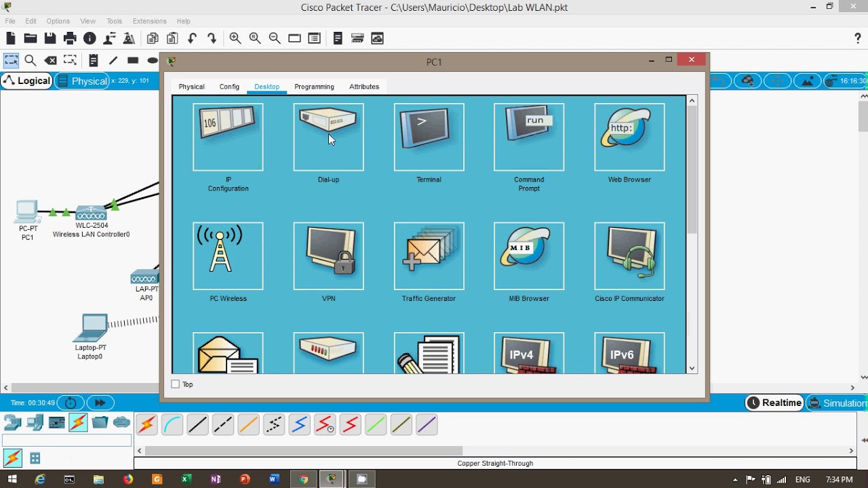Open the IPv6 Firewall app

pos(629,353)
